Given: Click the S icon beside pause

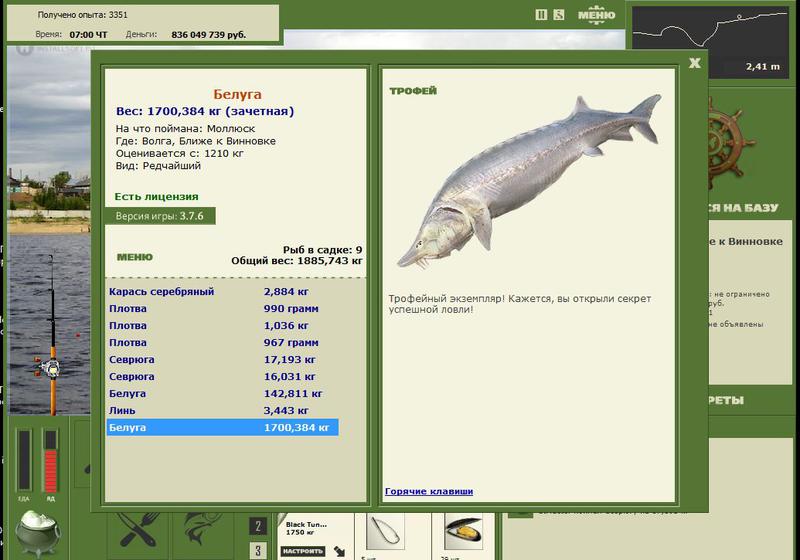Looking at the screenshot, I should tap(559, 15).
